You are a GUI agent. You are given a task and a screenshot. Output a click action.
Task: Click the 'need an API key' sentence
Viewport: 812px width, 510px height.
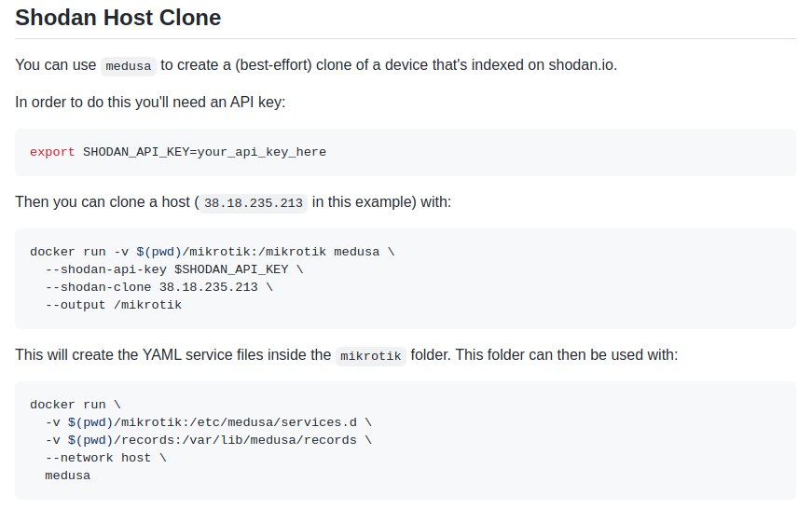point(150,102)
